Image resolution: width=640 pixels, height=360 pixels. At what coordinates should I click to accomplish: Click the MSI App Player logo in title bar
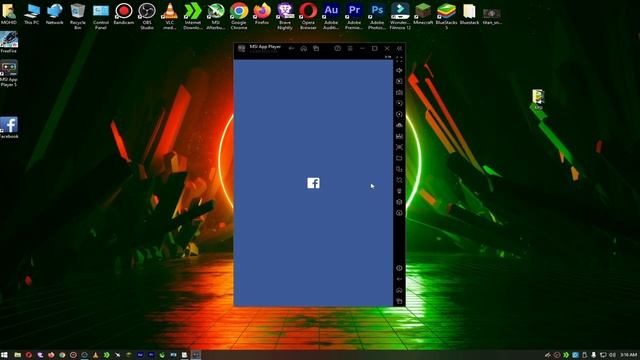pyautogui.click(x=242, y=48)
